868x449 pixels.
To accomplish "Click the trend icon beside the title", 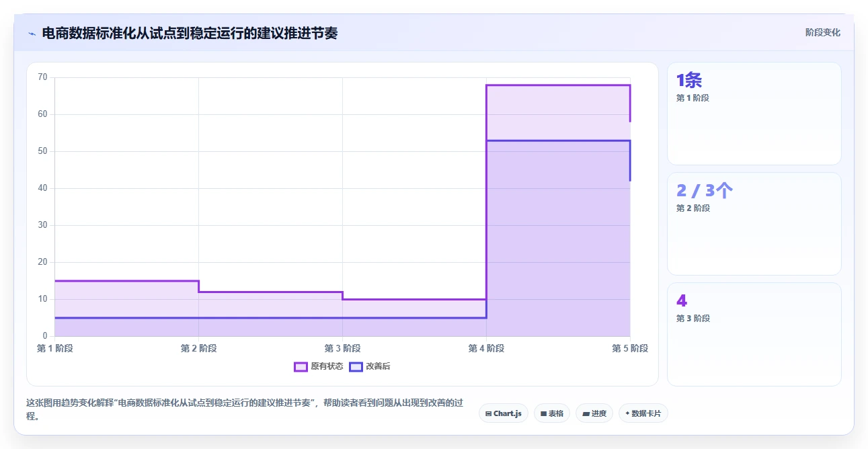I will pos(32,33).
